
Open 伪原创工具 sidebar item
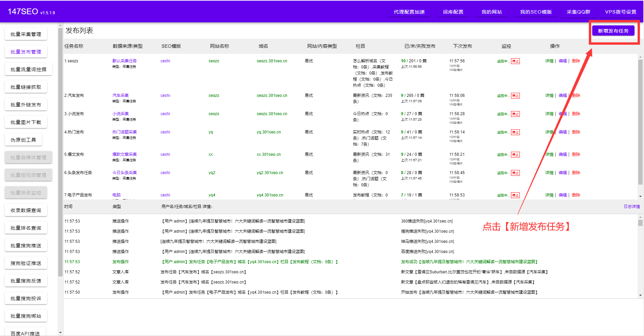pyautogui.click(x=23, y=140)
